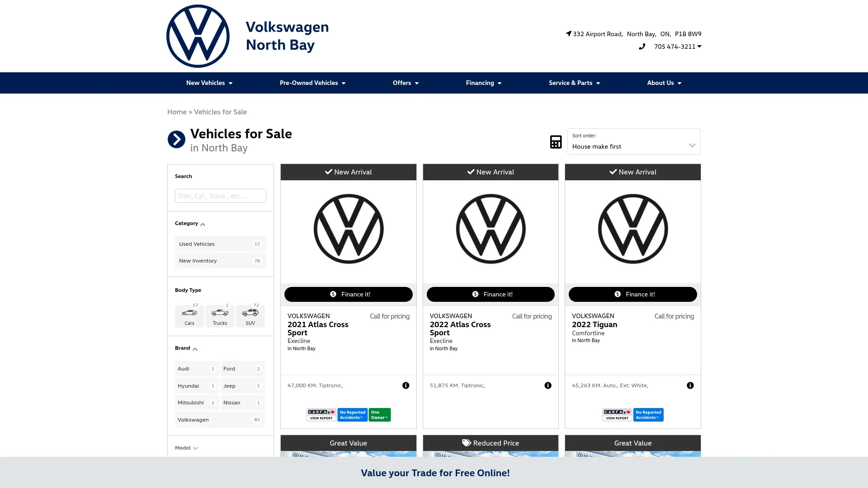The height and width of the screenshot is (488, 868).
Task: Click Value your Trade for Free Online banner
Action: click(x=435, y=473)
